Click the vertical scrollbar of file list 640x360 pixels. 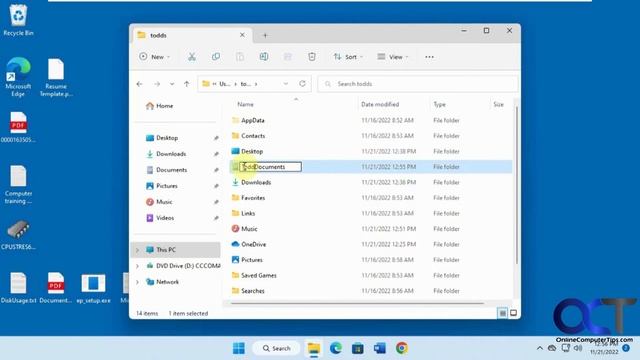click(516, 184)
